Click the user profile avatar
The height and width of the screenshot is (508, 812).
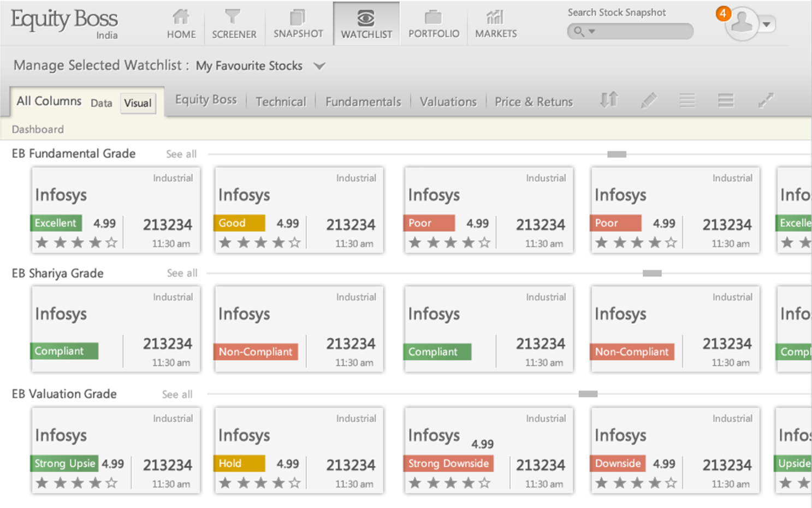tap(742, 23)
